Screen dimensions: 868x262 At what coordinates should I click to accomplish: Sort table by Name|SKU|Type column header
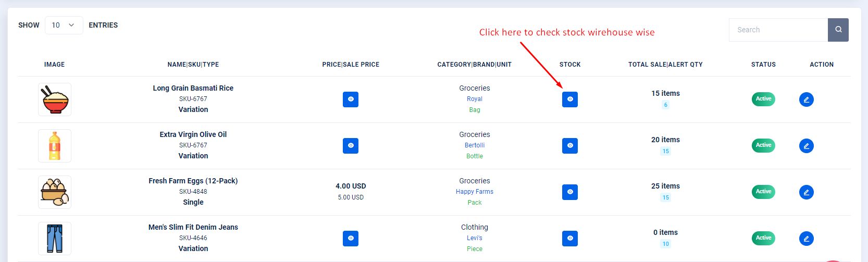pos(193,65)
